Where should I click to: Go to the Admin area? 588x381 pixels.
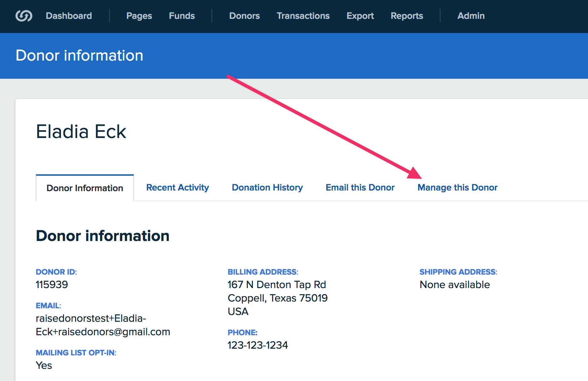click(x=471, y=16)
